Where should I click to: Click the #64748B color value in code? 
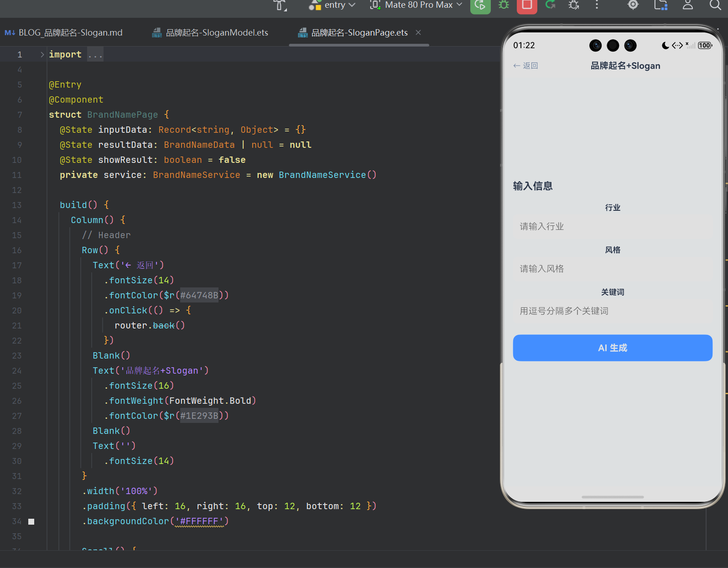point(199,296)
